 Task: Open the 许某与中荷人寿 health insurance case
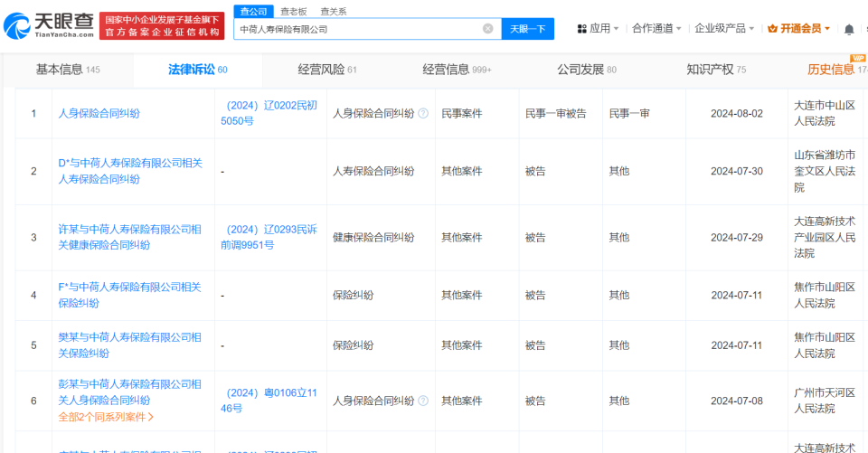(x=129, y=237)
